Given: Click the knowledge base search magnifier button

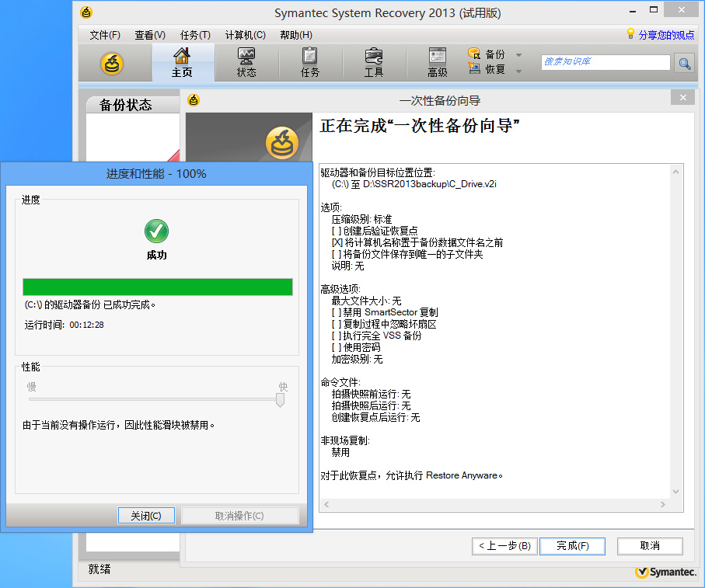Looking at the screenshot, I should [x=685, y=64].
